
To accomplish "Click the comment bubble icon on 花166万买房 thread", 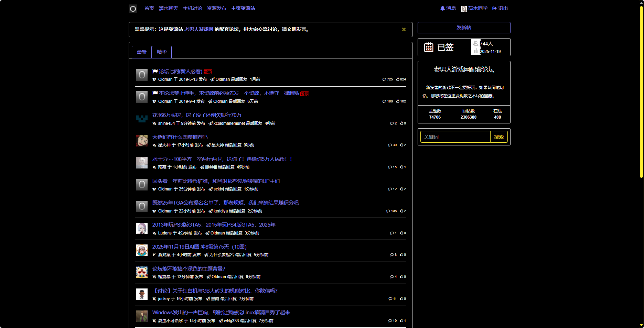I will click(x=393, y=123).
